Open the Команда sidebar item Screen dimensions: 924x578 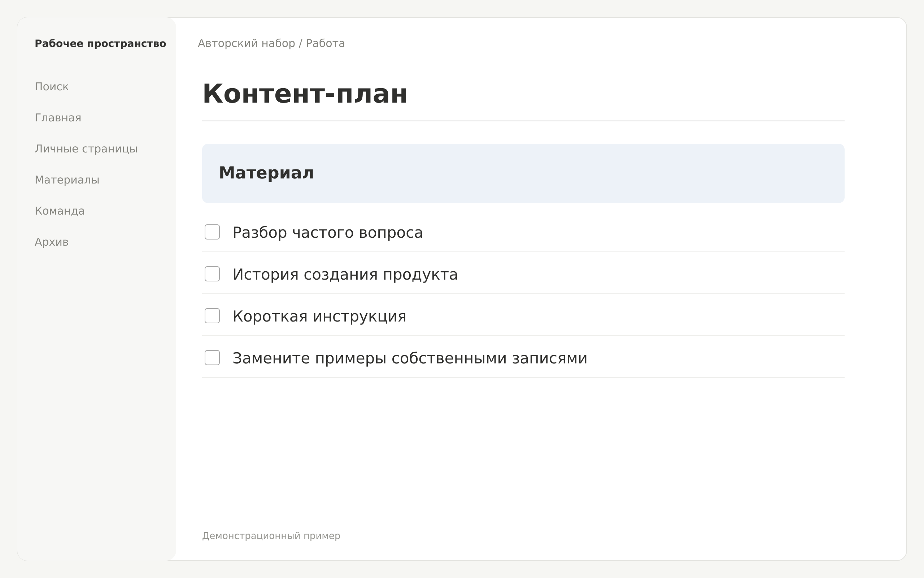pos(60,211)
